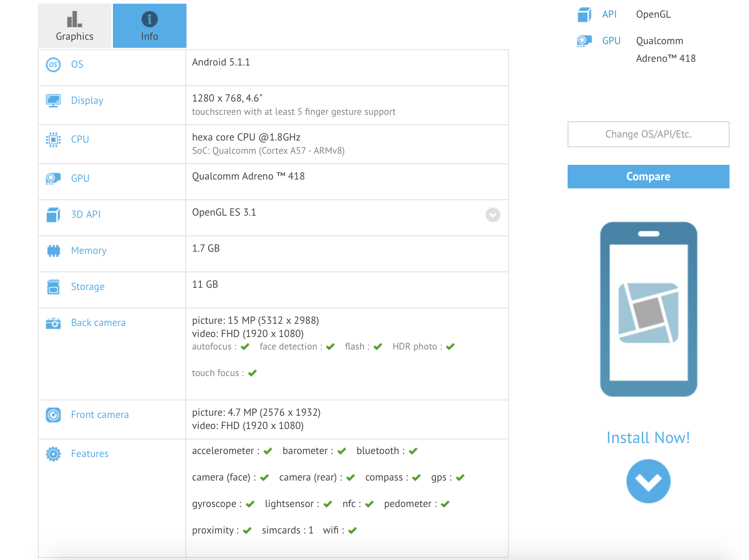
Task: Click the blue download arrow circle
Action: pos(648,481)
